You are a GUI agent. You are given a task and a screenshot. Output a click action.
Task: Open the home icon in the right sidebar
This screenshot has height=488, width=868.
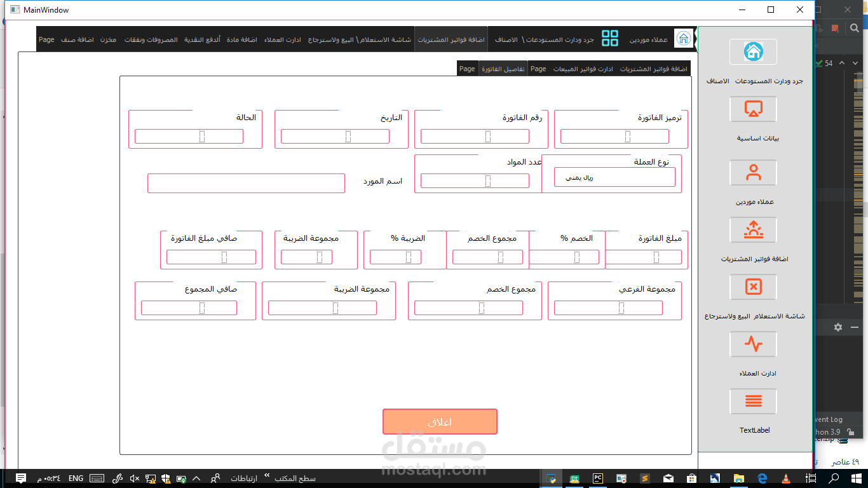pos(753,51)
